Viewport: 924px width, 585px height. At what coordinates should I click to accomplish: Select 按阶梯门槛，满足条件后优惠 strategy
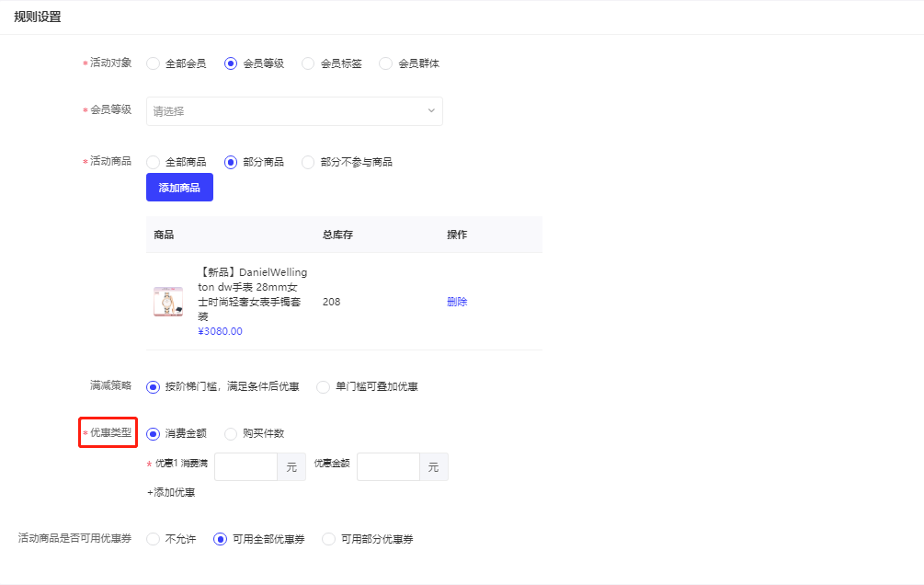point(154,387)
